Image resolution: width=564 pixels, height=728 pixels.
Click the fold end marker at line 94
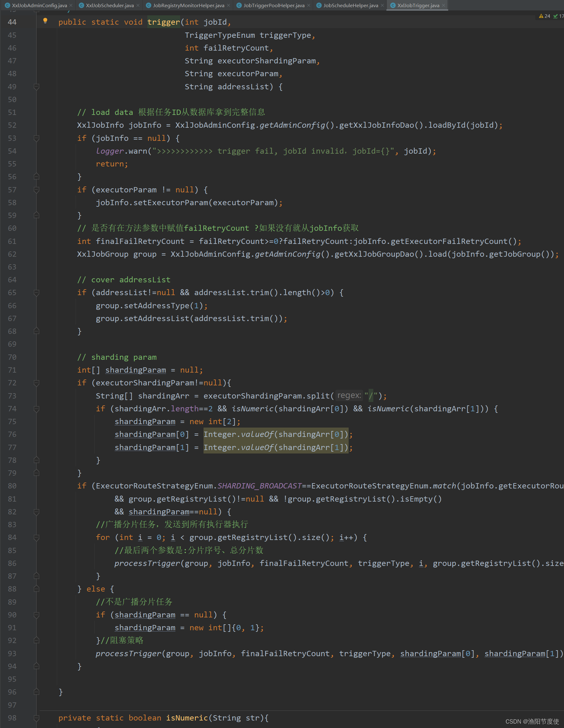point(37,666)
